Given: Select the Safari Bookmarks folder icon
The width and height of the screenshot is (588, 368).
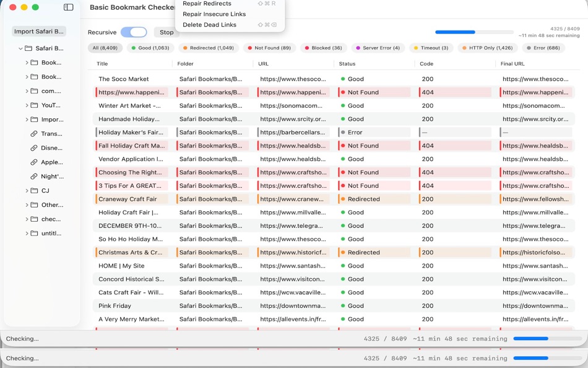Looking at the screenshot, I should click(27, 48).
